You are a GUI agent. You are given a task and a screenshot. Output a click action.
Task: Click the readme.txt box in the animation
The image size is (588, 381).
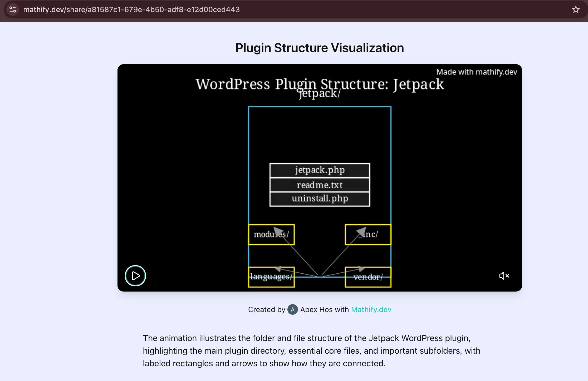[320, 185]
